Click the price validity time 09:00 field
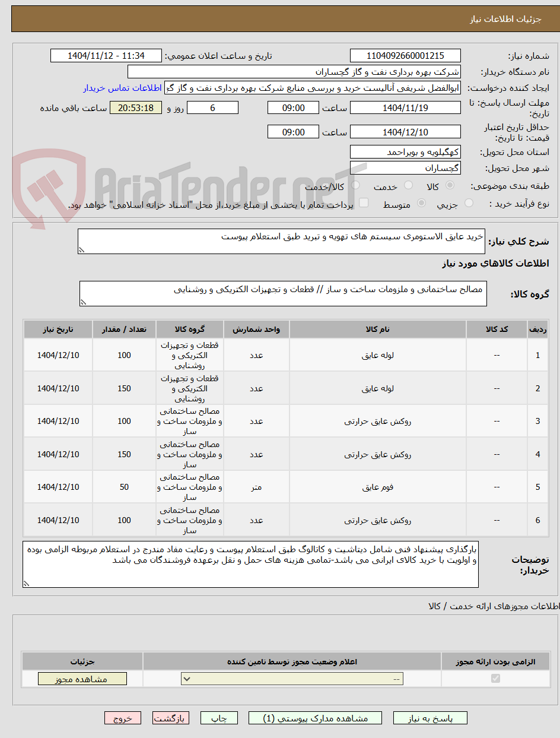 point(293,132)
